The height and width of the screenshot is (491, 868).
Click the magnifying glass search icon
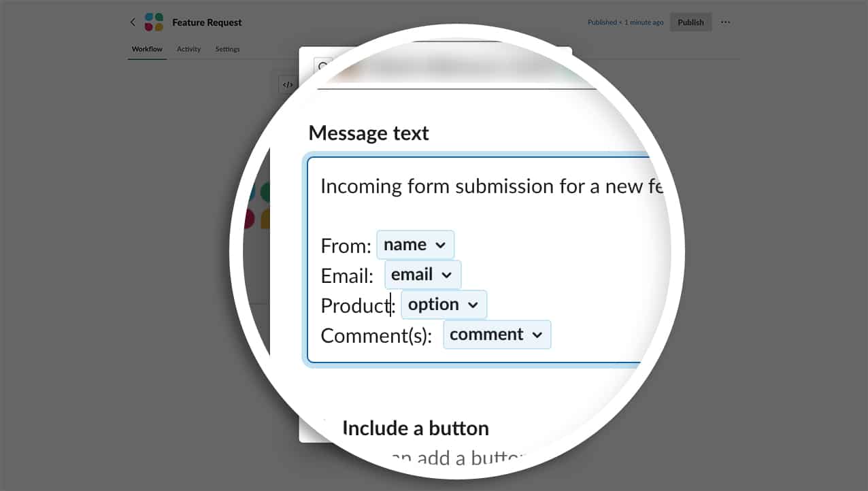tap(324, 66)
